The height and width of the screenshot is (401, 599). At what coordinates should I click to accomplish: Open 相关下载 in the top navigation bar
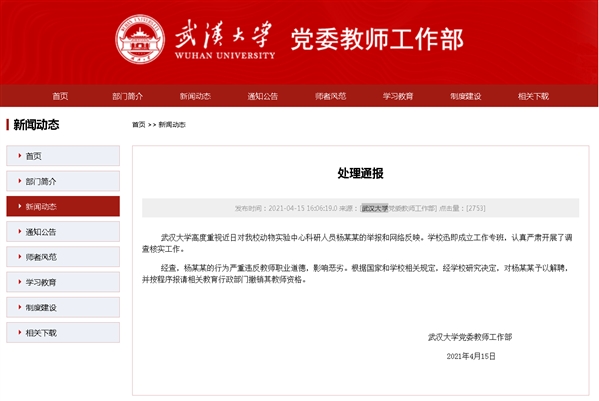point(533,96)
